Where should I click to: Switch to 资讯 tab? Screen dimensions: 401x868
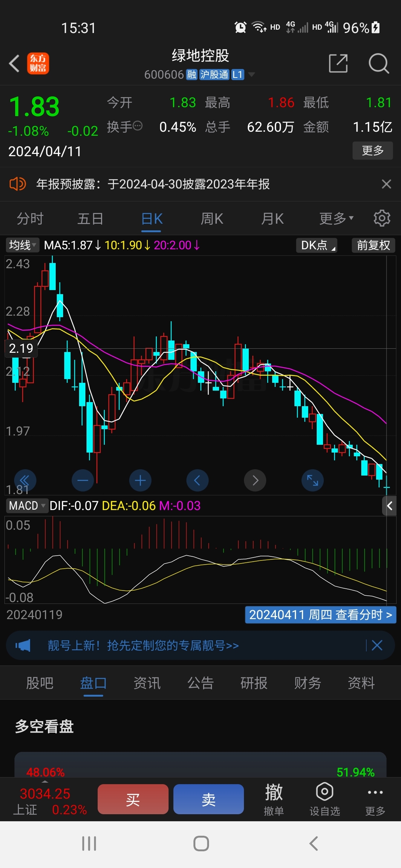[147, 683]
